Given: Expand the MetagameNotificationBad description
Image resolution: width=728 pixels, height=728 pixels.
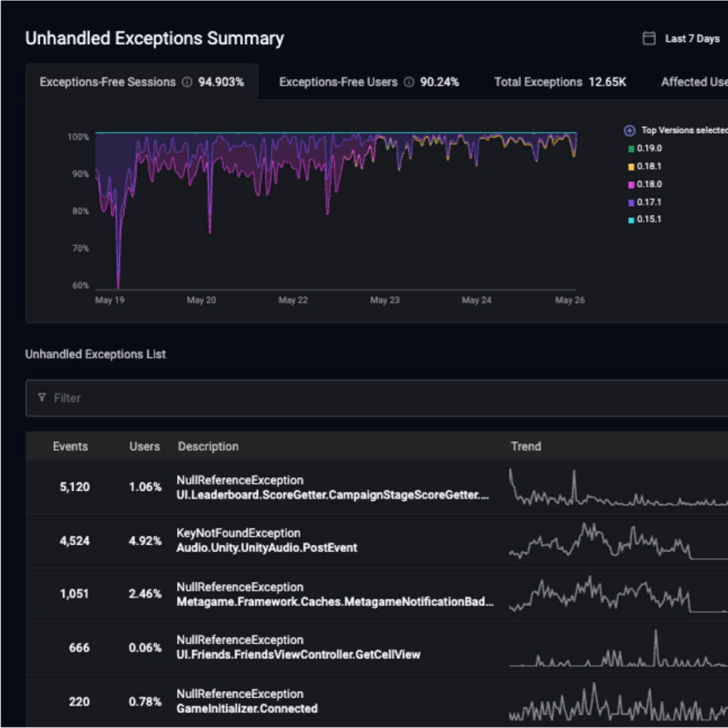Looking at the screenshot, I should pyautogui.click(x=334, y=602).
